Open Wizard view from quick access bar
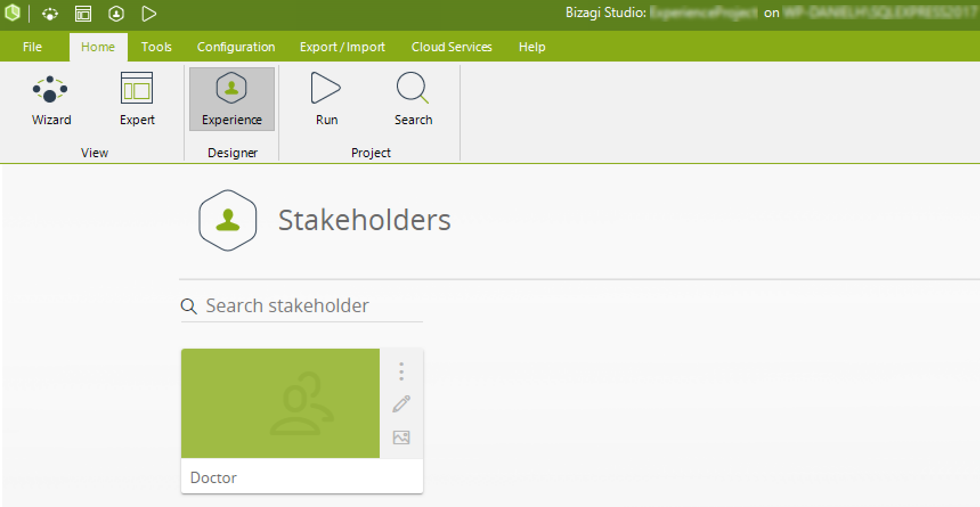This screenshot has width=980, height=507. pos(50,14)
